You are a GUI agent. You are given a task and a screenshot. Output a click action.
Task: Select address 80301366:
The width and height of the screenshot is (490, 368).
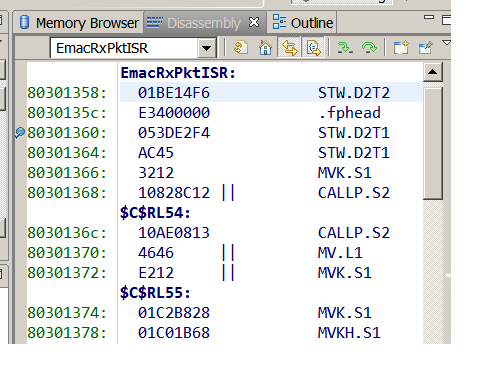tap(67, 173)
